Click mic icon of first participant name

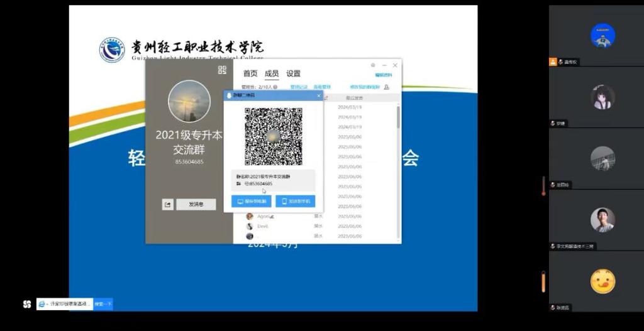click(560, 62)
